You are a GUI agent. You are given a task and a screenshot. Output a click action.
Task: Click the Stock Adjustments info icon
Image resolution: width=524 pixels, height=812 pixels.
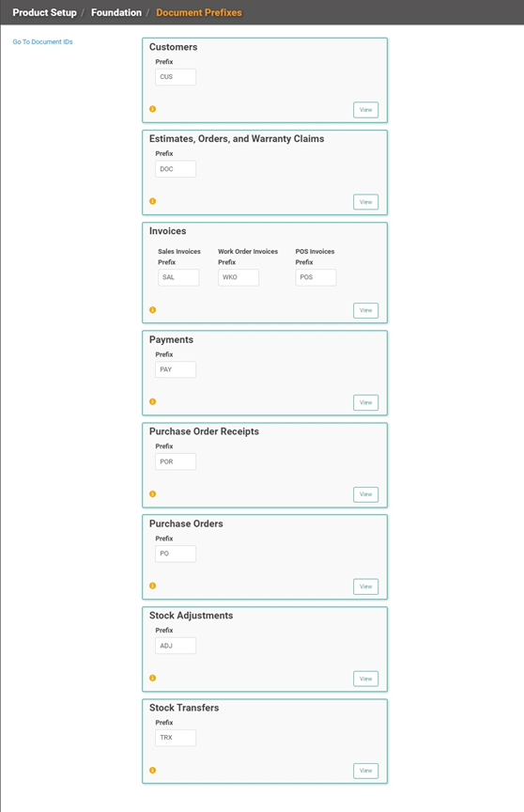pos(152,678)
